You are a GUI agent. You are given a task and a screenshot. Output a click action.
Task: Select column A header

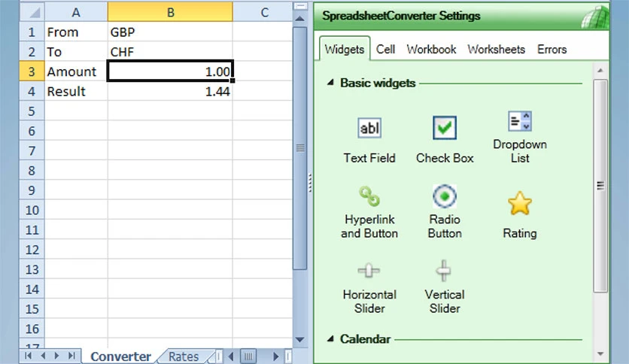point(76,13)
